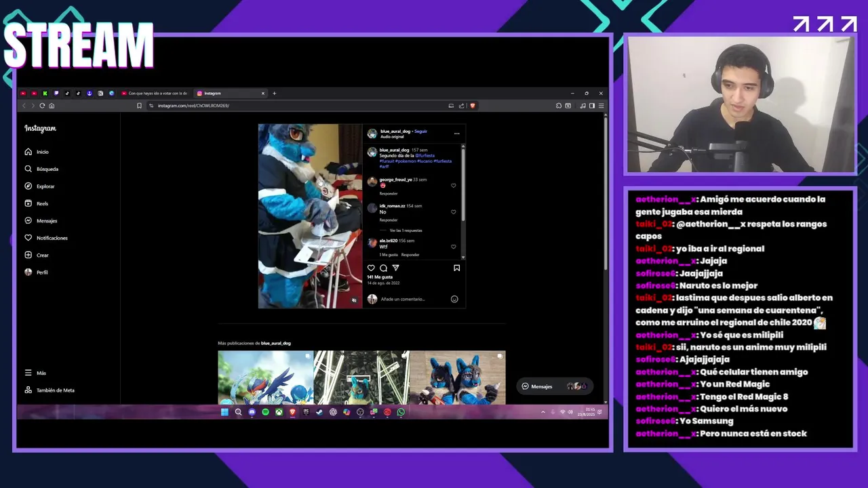Viewport: 868px width, 488px height.
Task: Like idk_roman.zz's comment
Action: click(x=454, y=211)
